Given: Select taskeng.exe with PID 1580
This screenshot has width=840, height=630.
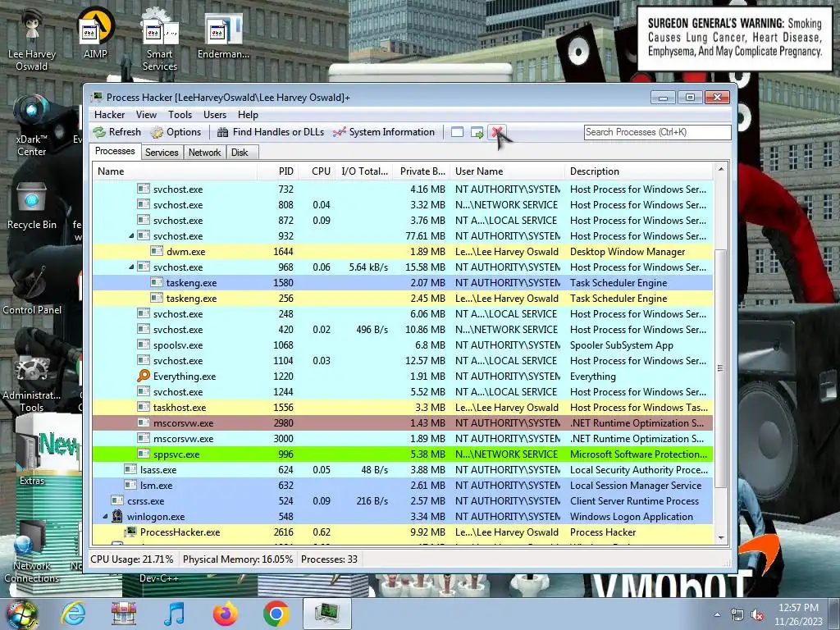Looking at the screenshot, I should tap(403, 283).
